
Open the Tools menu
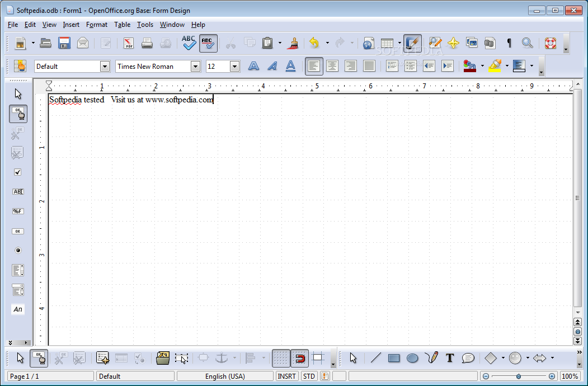[145, 25]
